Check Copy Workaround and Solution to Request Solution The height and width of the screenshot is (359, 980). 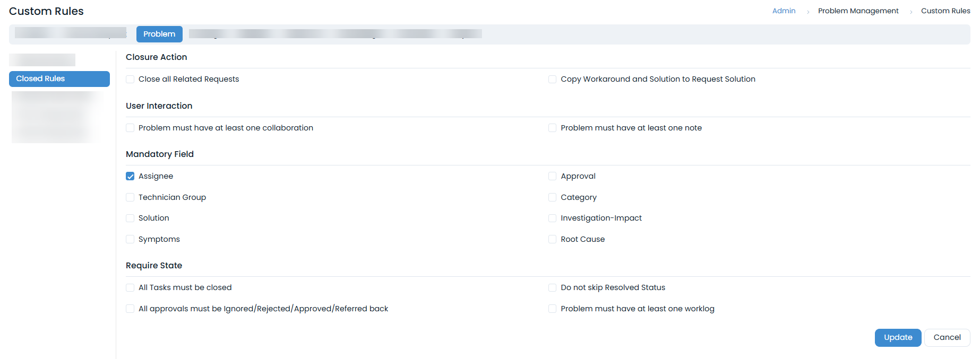tap(552, 80)
